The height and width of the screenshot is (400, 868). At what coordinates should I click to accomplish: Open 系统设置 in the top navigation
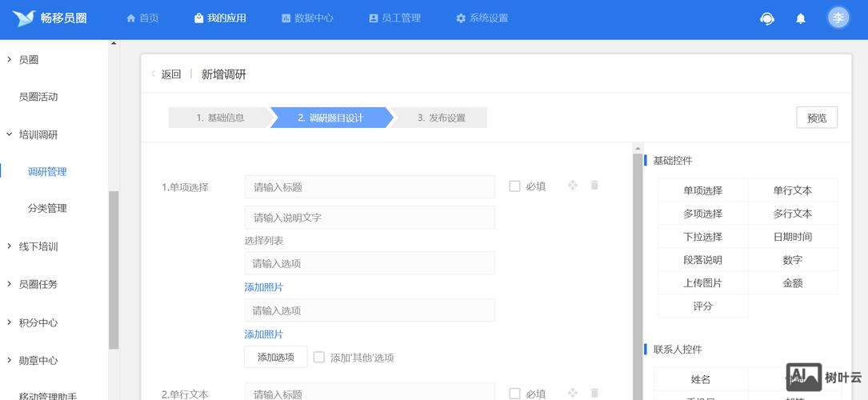(482, 18)
